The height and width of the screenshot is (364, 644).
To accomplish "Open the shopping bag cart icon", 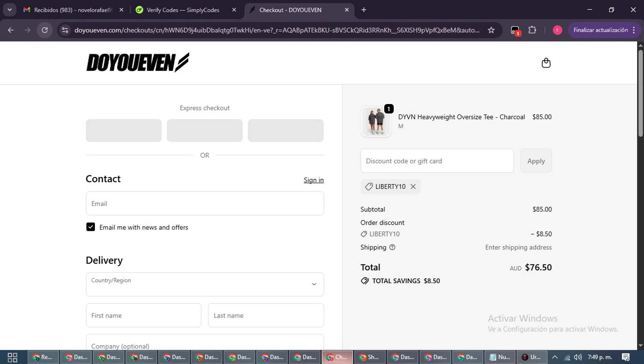I will 546,63.
